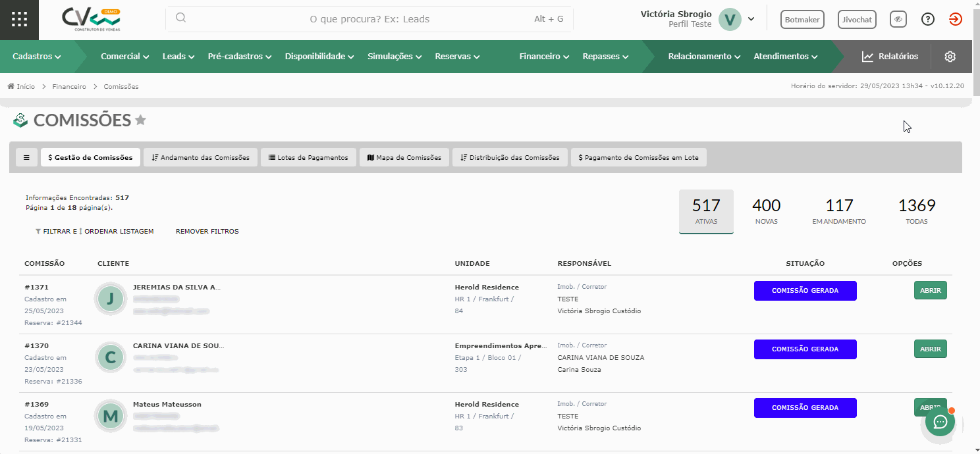Click Comissão Gerada status for #1370
This screenshot has width=980, height=454.
pos(805,349)
